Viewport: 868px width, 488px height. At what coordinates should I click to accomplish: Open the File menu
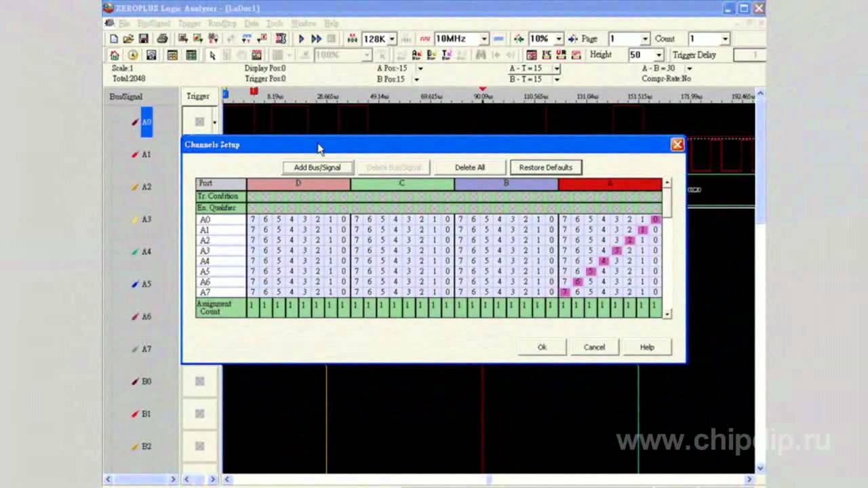pos(124,23)
